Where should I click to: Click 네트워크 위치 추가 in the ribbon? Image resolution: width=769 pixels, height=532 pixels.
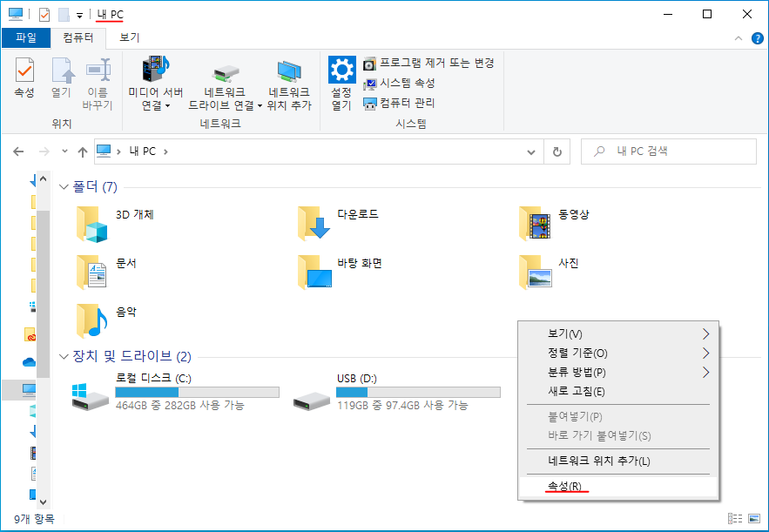[x=289, y=84]
